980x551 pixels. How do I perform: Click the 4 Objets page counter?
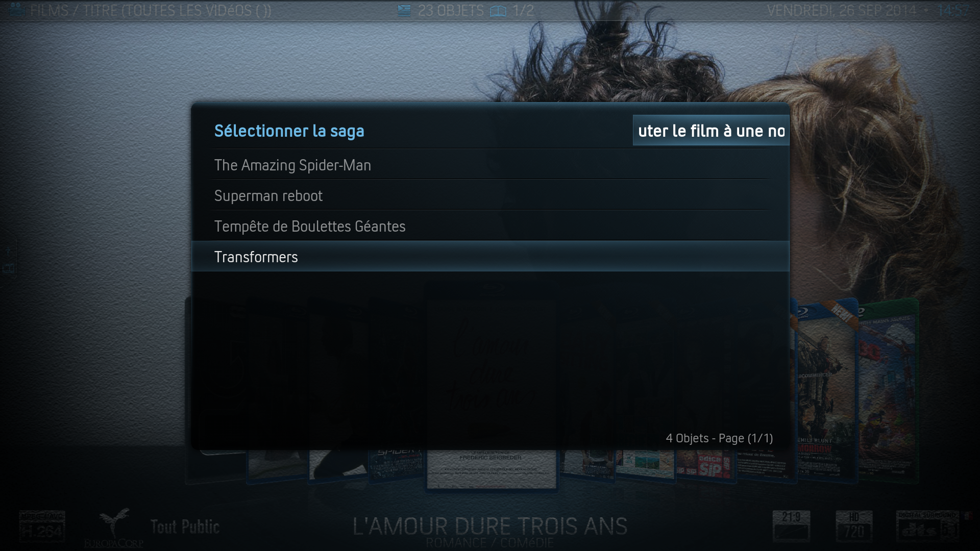(719, 438)
